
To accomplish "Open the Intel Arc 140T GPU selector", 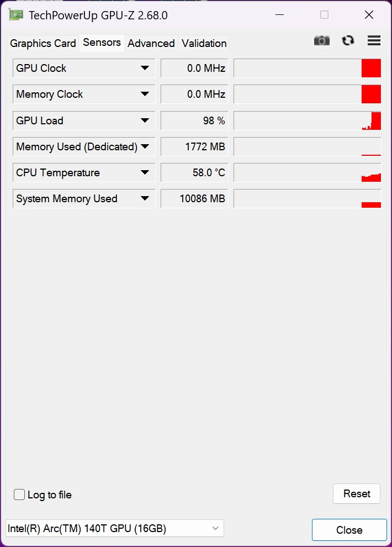I will point(114,528).
